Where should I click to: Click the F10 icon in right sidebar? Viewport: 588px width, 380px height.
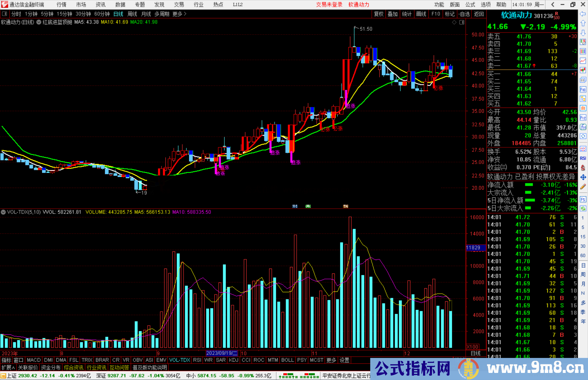(x=583, y=90)
